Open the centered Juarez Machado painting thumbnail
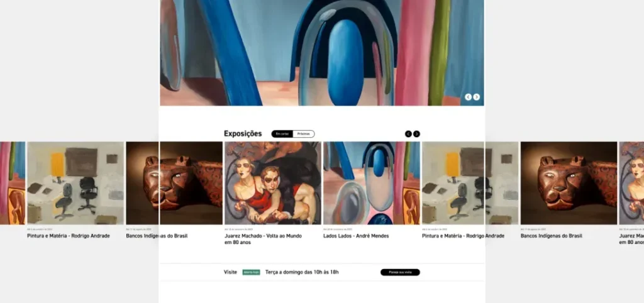Viewport: 644px width, 303px height. 272,183
